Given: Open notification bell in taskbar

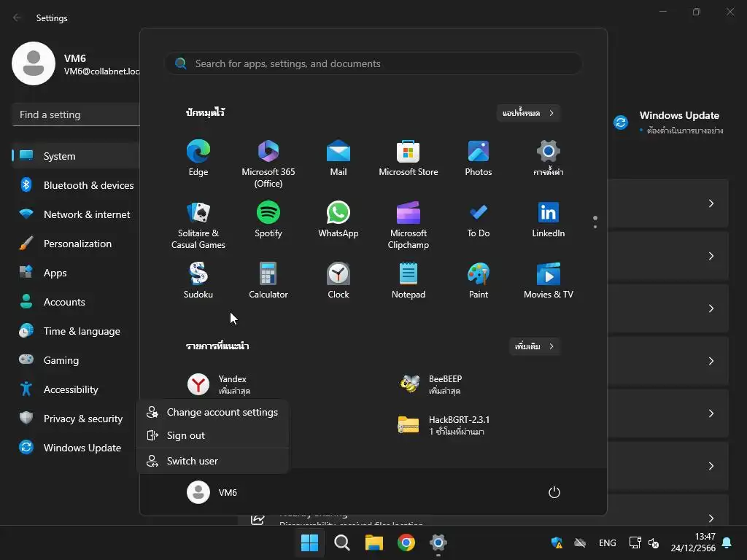Looking at the screenshot, I should click(727, 542).
